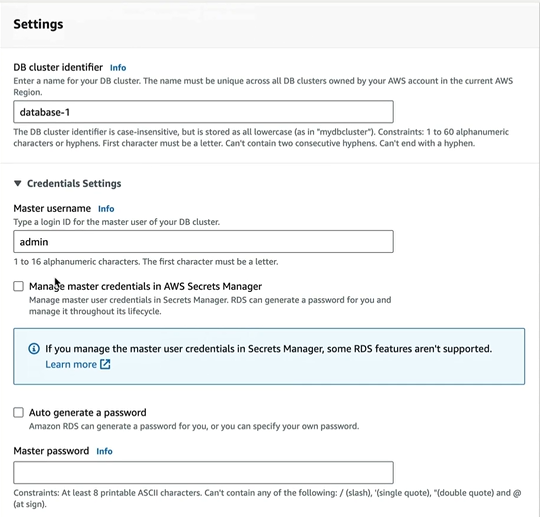
Task: Click the Auto generate a password label text
Action: (x=88, y=412)
